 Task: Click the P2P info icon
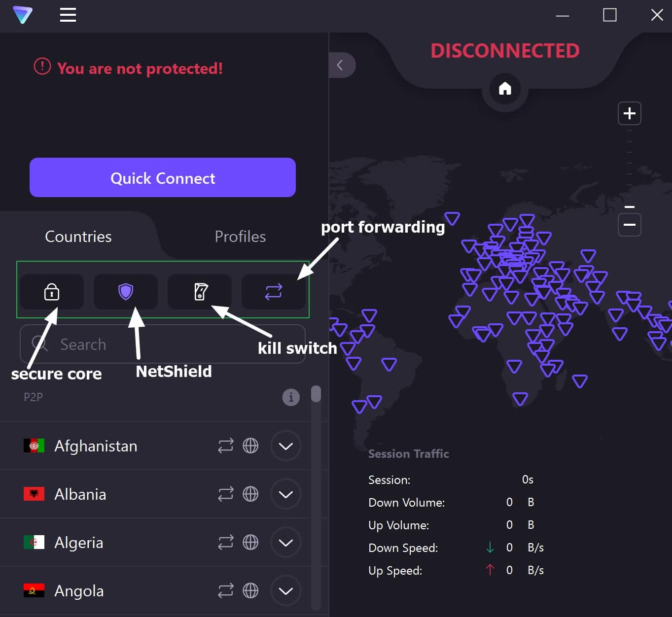[x=291, y=397]
